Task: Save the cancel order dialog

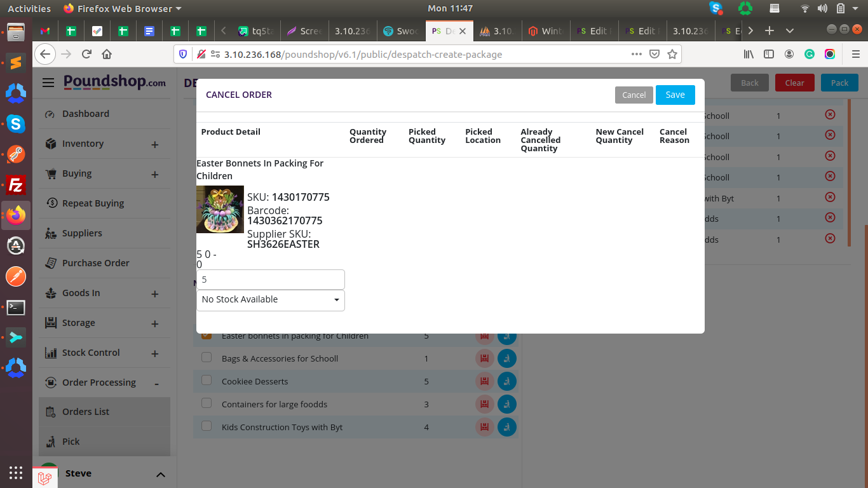Action: [x=675, y=95]
